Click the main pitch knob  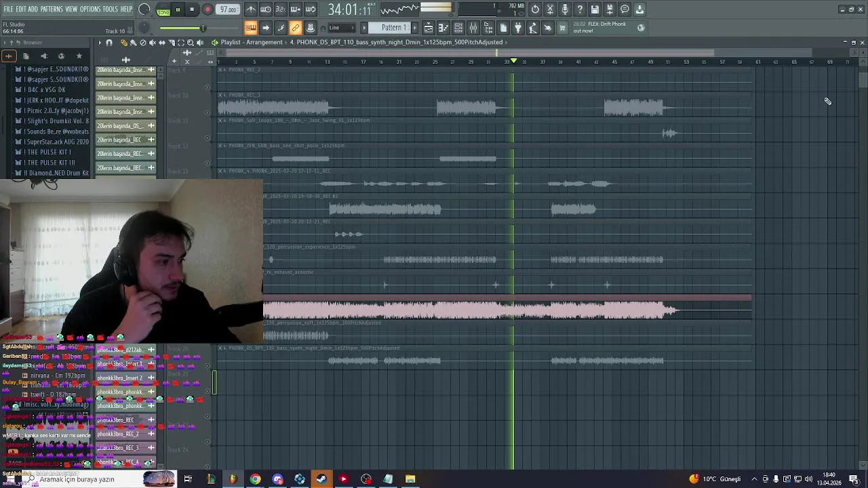144,28
